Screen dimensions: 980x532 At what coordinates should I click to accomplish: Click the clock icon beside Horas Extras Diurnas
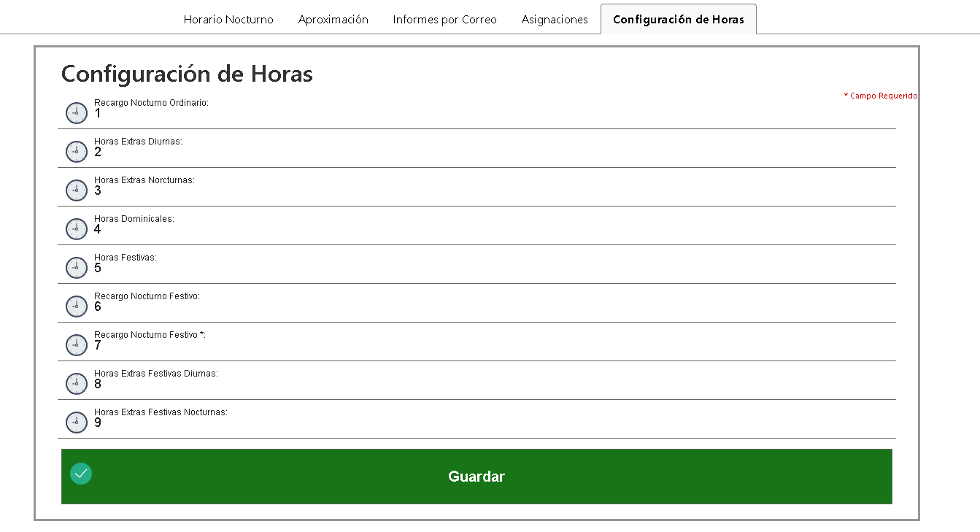[x=77, y=152]
